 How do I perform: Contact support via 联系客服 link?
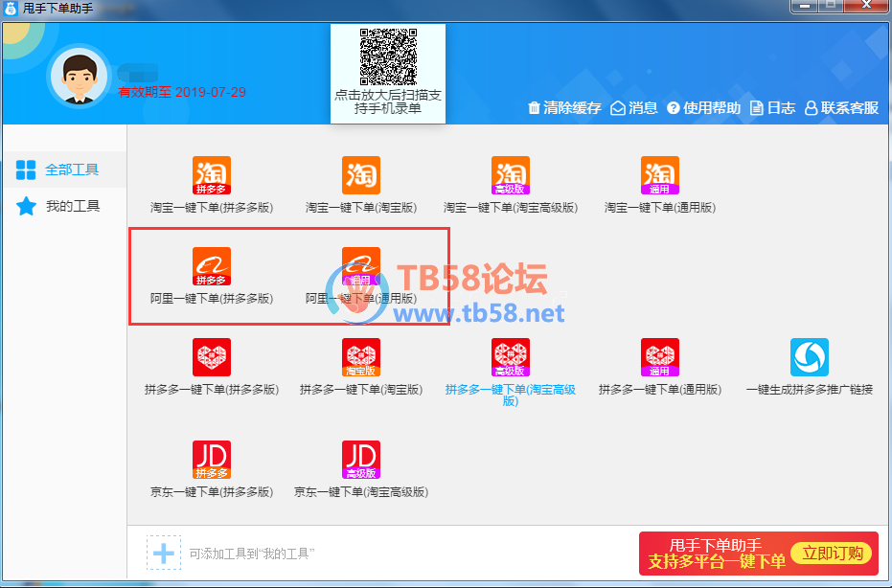coord(849,107)
